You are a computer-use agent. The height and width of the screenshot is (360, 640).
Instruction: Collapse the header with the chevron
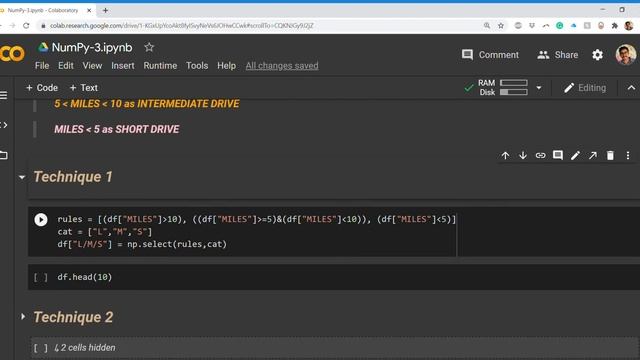631,88
